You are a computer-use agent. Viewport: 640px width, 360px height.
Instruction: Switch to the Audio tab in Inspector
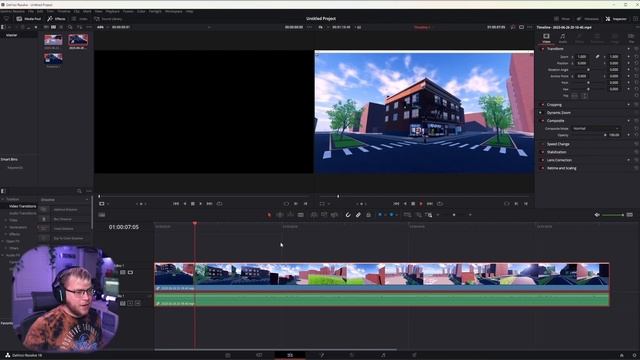coord(563,38)
